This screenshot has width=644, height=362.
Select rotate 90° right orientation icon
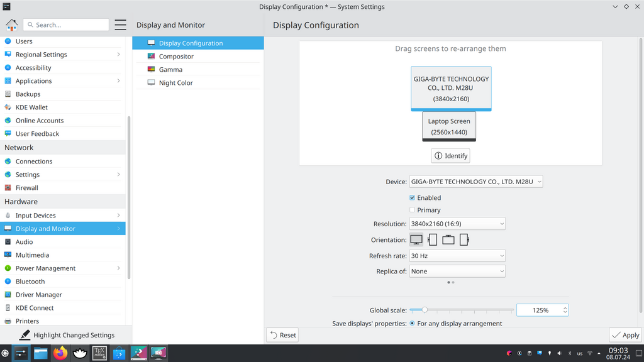pyautogui.click(x=464, y=239)
